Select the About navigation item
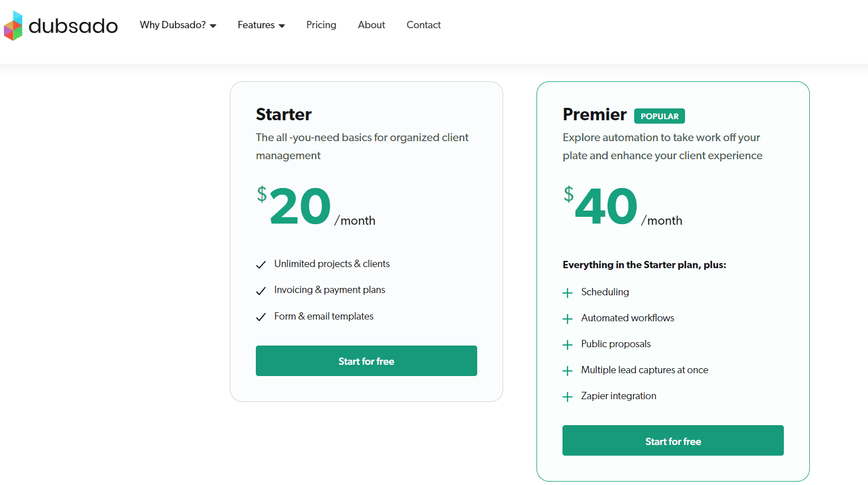This screenshot has width=868, height=485. coord(371,25)
